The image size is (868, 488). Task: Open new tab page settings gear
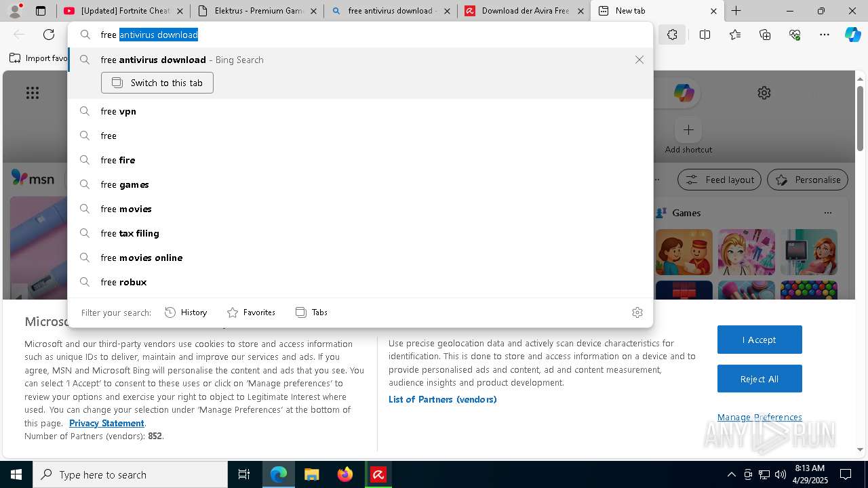pos(764,93)
